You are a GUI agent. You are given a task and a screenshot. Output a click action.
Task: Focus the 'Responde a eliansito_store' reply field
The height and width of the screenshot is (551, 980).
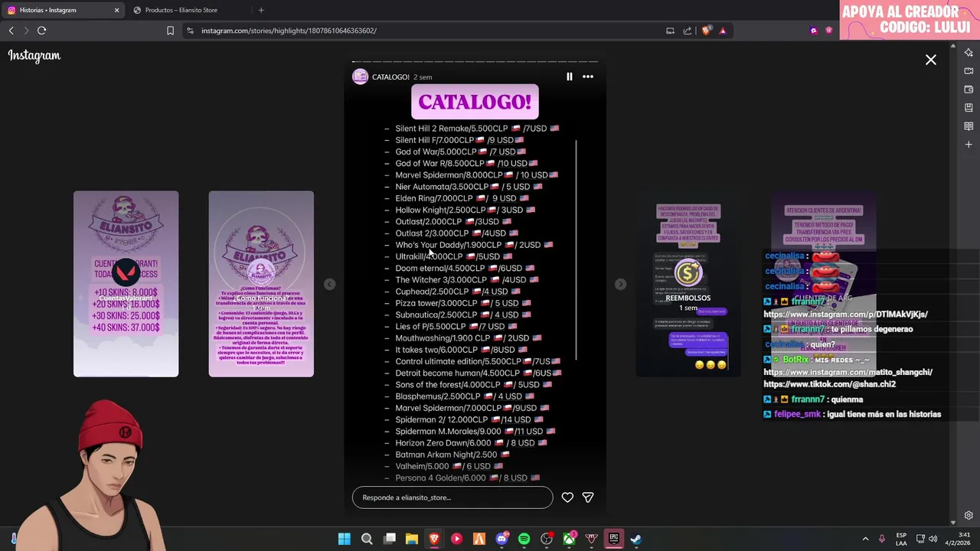pos(452,497)
